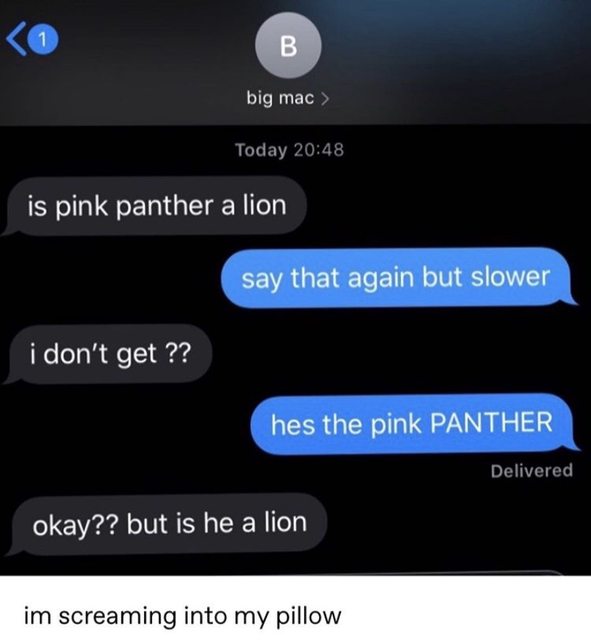Click the word 'slower' in blue bubble

click(x=510, y=277)
